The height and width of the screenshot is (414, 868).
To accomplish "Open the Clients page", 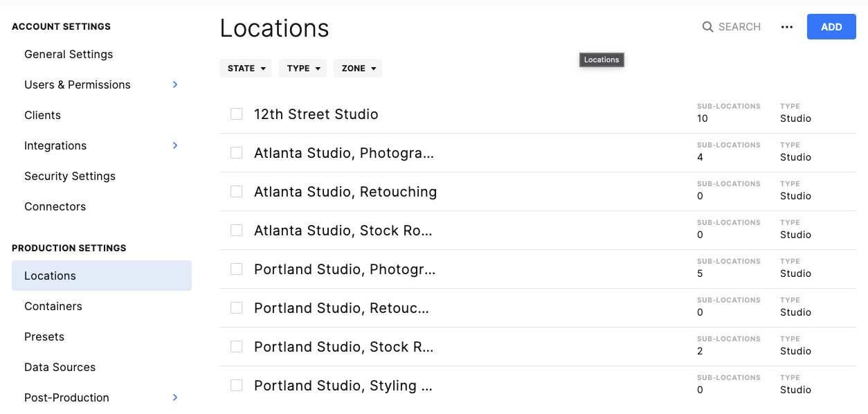I will (42, 115).
